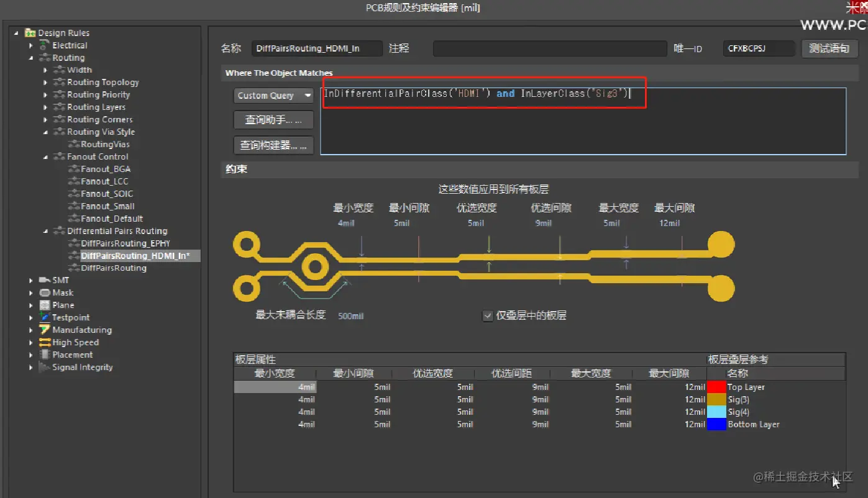Click the Plane category icon

point(44,306)
